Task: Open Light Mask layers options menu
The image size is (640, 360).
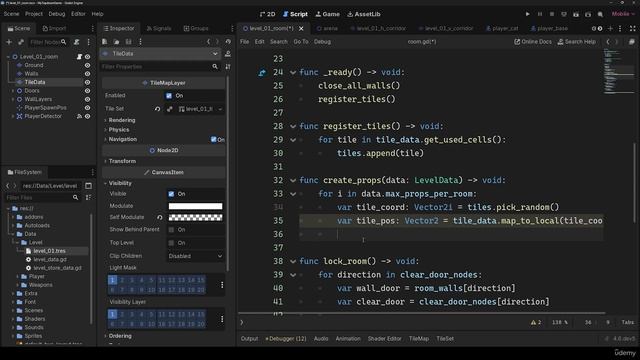Action: (222, 285)
